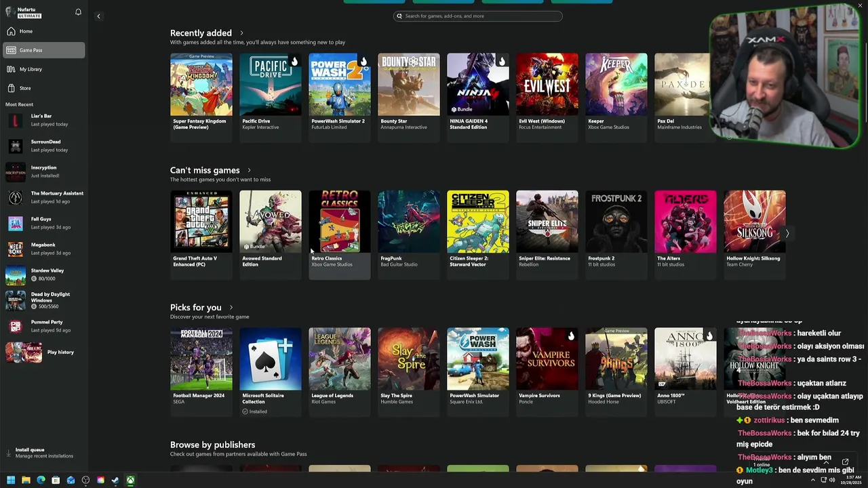Open Store in the sidebar
868x488 pixels.
pos(44,88)
